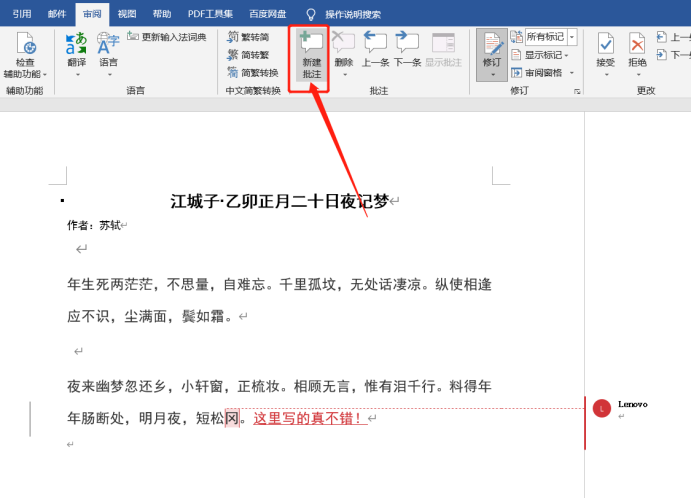Convert text with 简转繁
The width and height of the screenshot is (691, 498).
coord(248,55)
